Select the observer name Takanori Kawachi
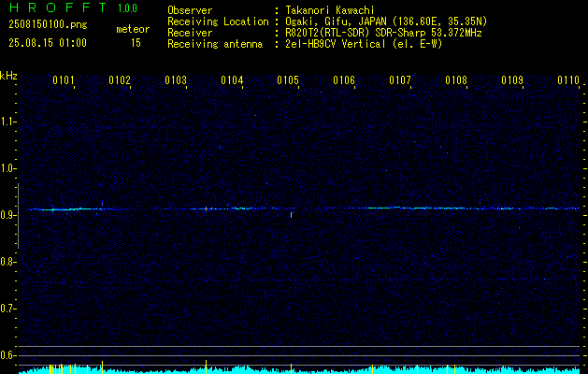588x374 pixels. click(330, 11)
